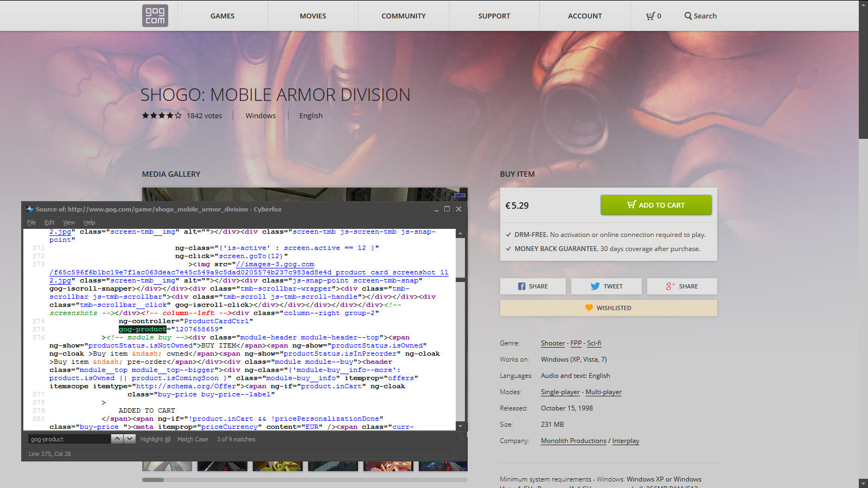Open the Multi-player mode link
The width and height of the screenshot is (868, 488).
tap(603, 392)
